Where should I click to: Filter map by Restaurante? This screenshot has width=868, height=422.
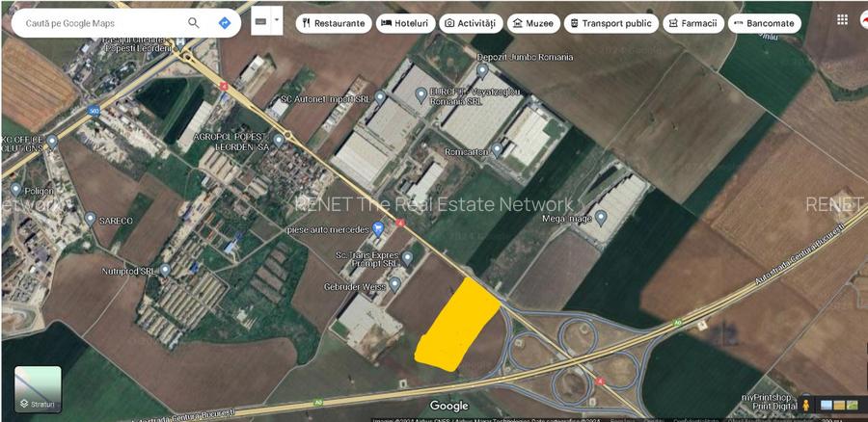coord(333,23)
